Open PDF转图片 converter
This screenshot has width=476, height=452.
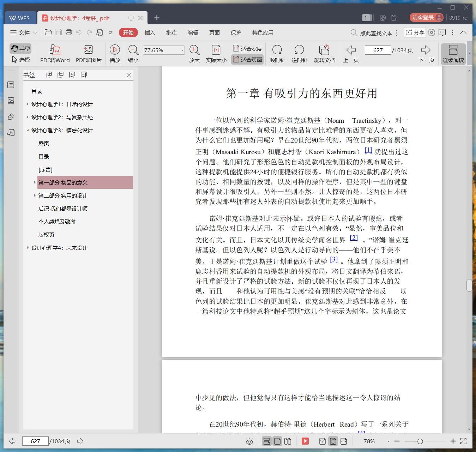click(89, 54)
